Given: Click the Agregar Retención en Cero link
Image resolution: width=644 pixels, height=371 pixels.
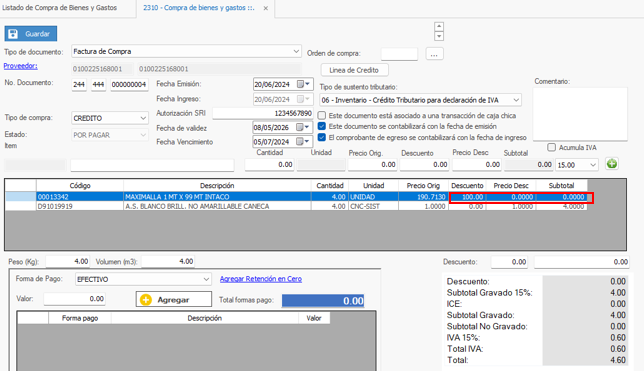Looking at the screenshot, I should coord(261,279).
